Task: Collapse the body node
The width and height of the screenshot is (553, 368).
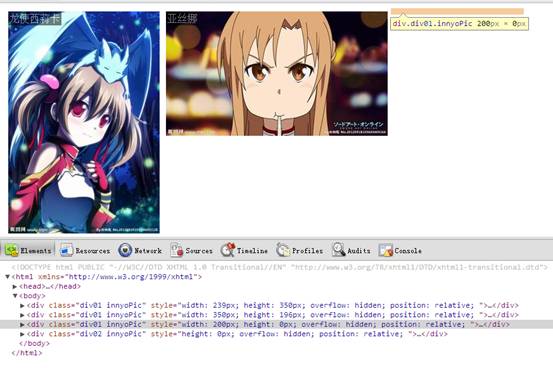Action: pos(15,296)
